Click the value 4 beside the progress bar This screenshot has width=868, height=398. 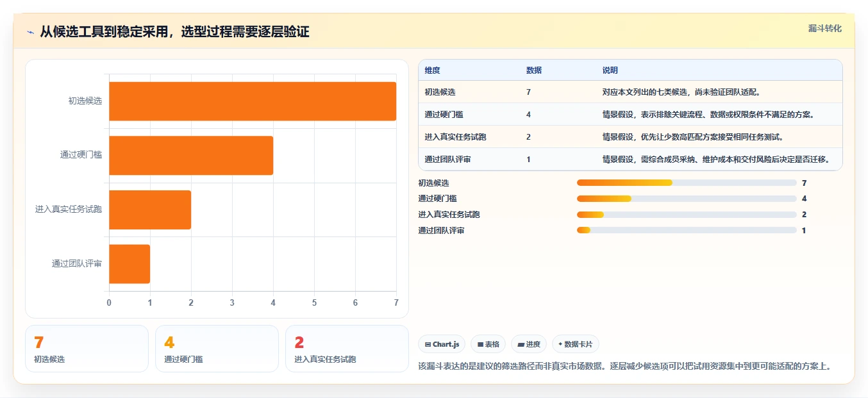point(804,199)
